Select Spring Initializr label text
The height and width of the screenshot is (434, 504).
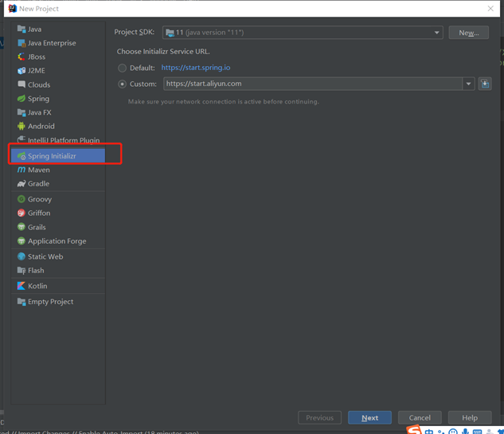(52, 156)
